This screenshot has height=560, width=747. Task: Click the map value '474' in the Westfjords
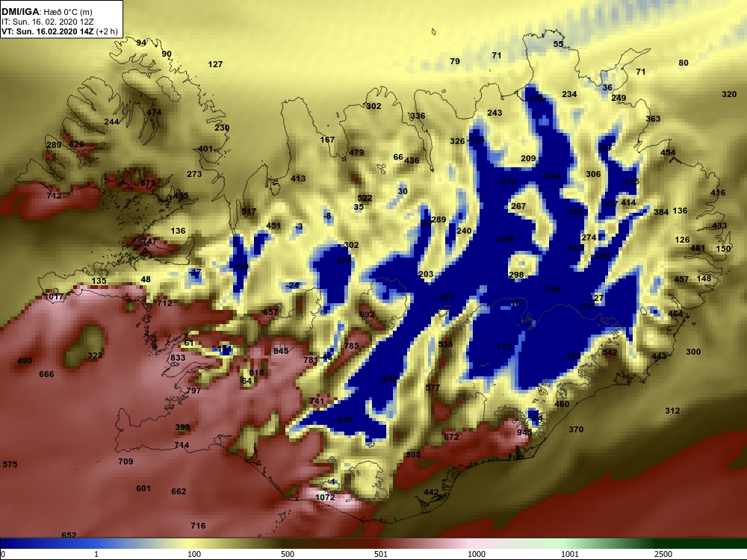click(x=154, y=113)
